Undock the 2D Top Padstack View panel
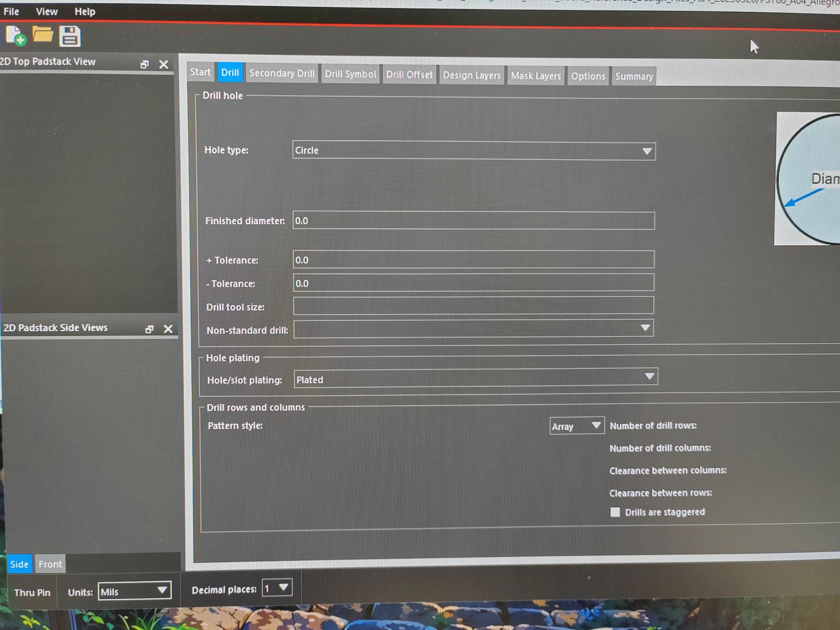Screen dimensions: 840x630 point(144,65)
